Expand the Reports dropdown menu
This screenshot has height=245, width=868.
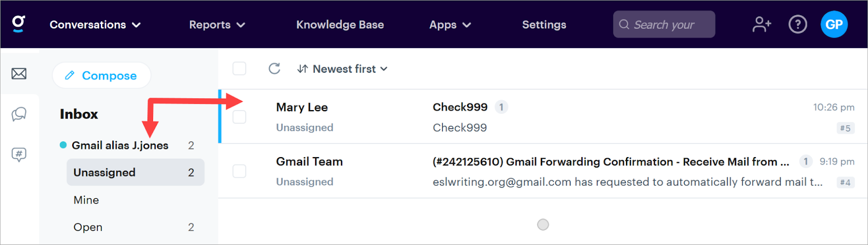[x=217, y=25]
